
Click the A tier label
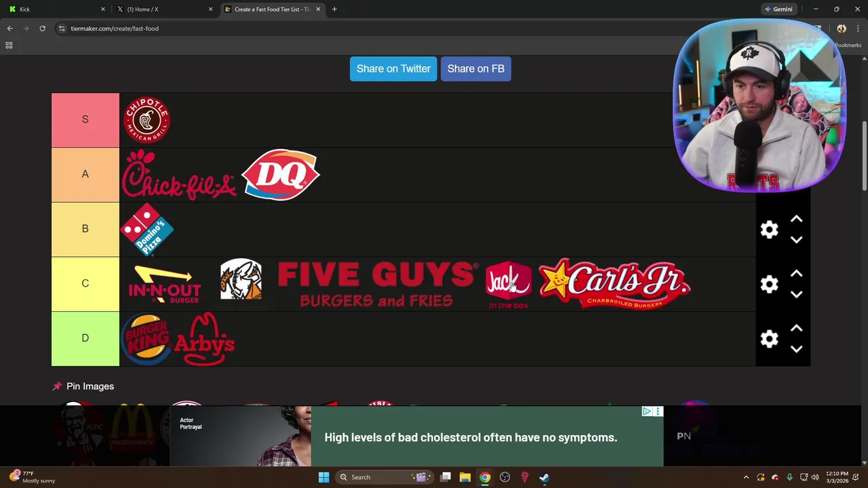point(85,175)
